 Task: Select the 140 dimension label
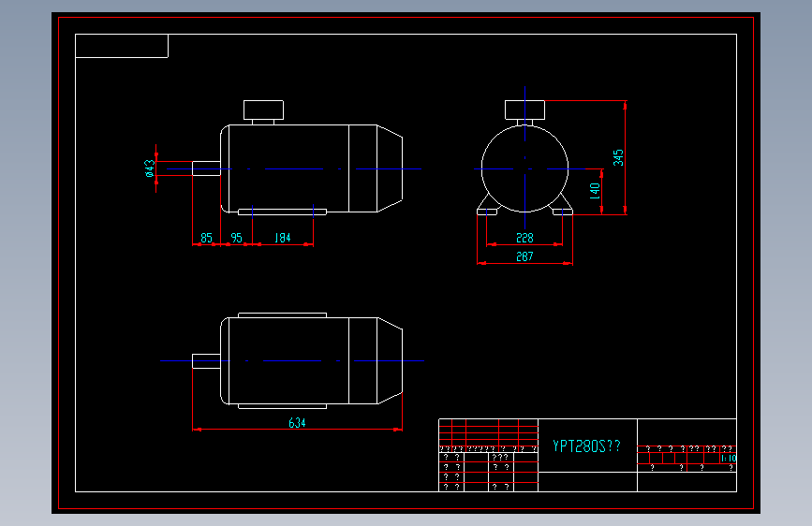595,191
